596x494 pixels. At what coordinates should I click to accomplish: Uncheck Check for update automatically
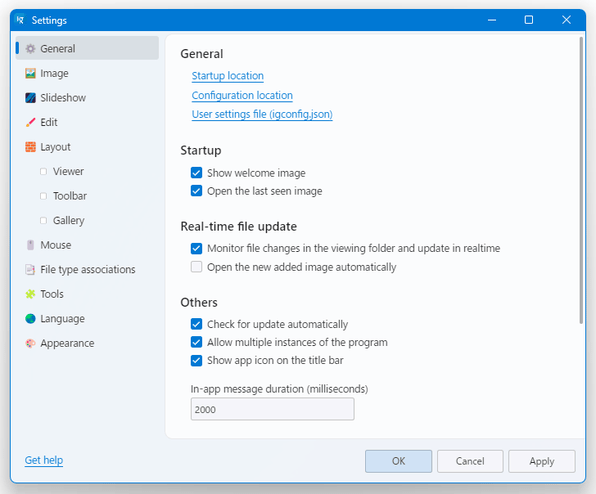[197, 324]
